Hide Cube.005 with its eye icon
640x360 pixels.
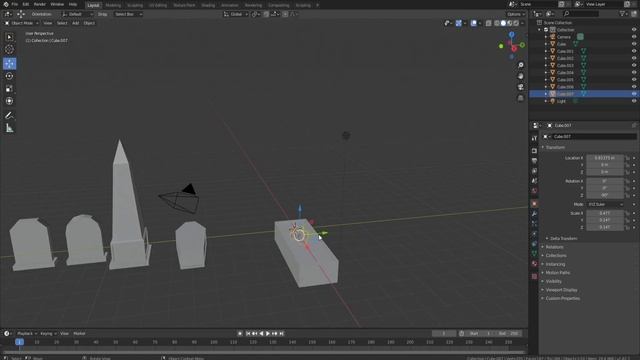tap(634, 80)
